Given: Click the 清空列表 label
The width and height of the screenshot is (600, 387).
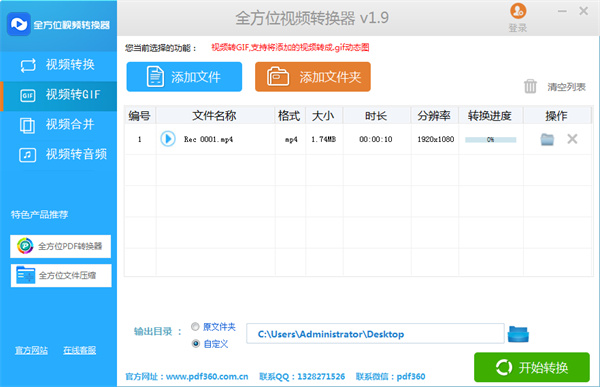Looking at the screenshot, I should point(566,87).
